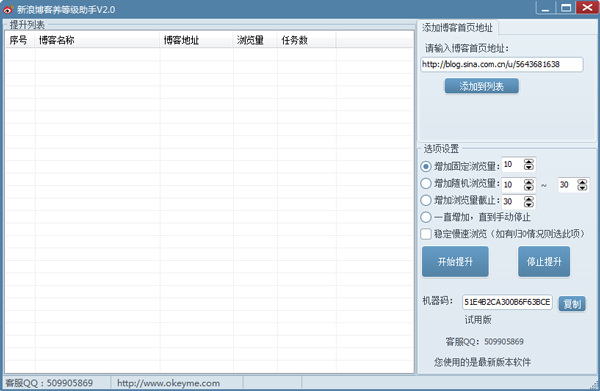Click the 客服QQ: 509905869 text in right panel
Image resolution: width=600 pixels, height=391 pixels.
click(484, 342)
